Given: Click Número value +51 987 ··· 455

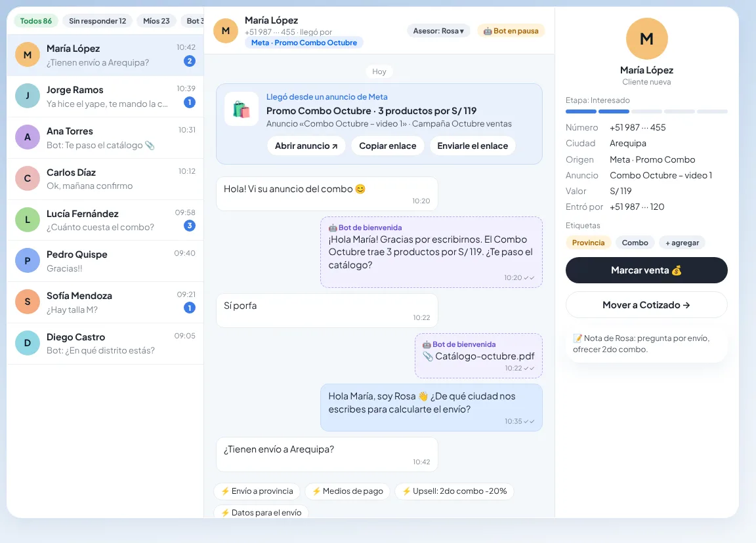Looking at the screenshot, I should pos(637,127).
